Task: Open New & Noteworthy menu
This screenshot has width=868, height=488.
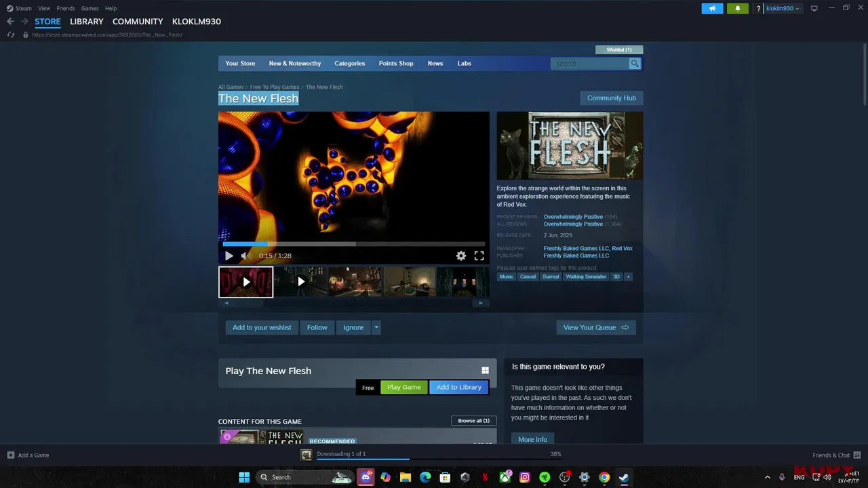Action: pos(295,64)
